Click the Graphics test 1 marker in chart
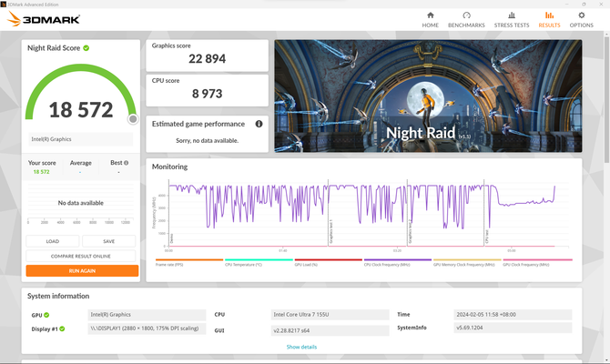The image size is (610, 364). [331, 232]
